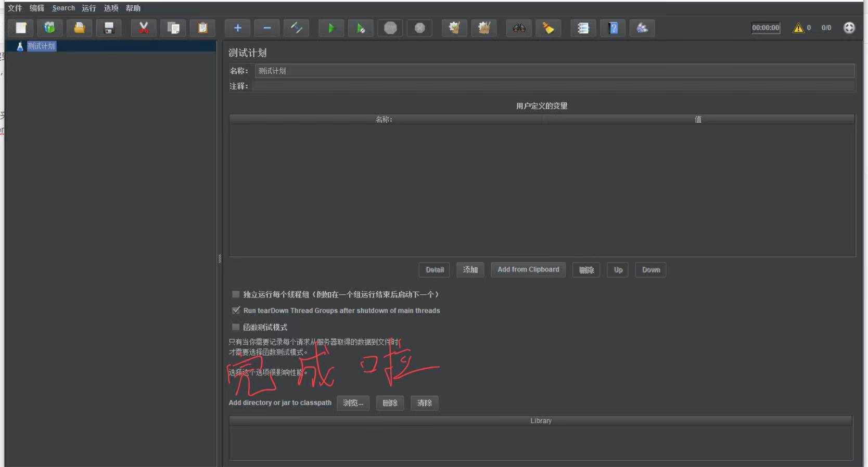Image resolution: width=868 pixels, height=467 pixels.
Task: Uncheck Run tearDown Thread Groups checkbox
Action: (236, 310)
